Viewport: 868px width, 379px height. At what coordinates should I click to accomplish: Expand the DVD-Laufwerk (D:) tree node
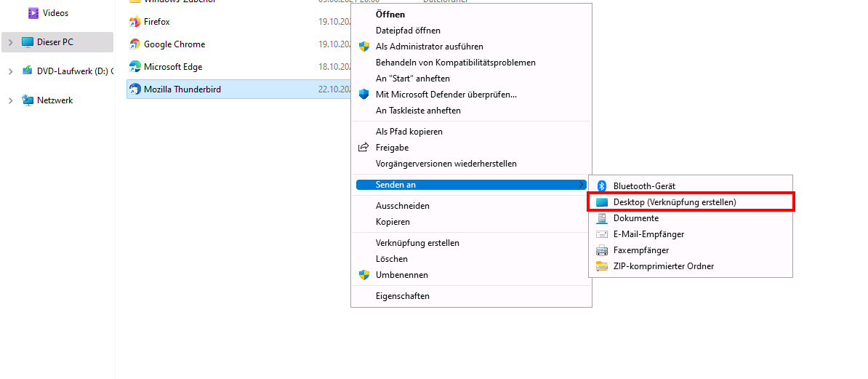pyautogui.click(x=10, y=71)
